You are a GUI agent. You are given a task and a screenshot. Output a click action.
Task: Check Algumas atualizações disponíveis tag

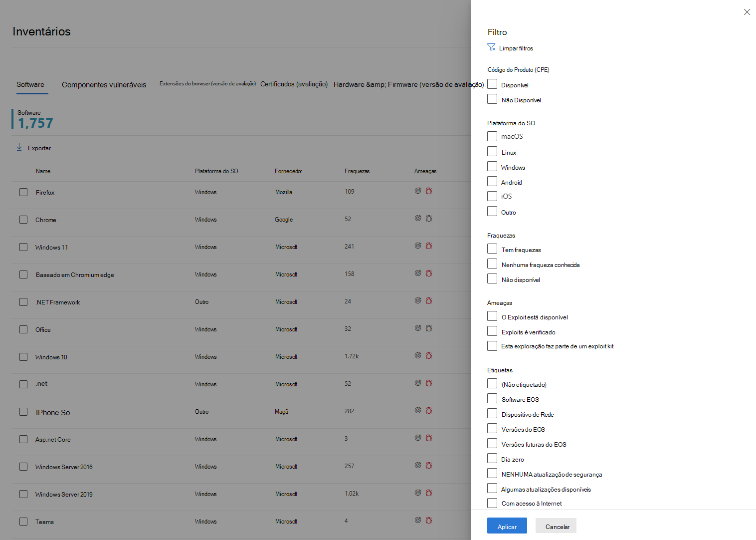click(492, 488)
